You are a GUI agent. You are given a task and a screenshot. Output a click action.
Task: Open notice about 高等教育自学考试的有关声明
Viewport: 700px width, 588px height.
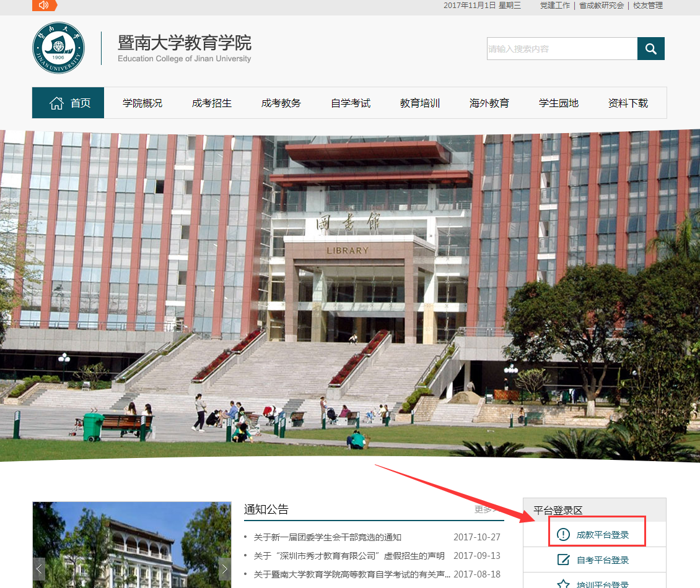coord(352,574)
